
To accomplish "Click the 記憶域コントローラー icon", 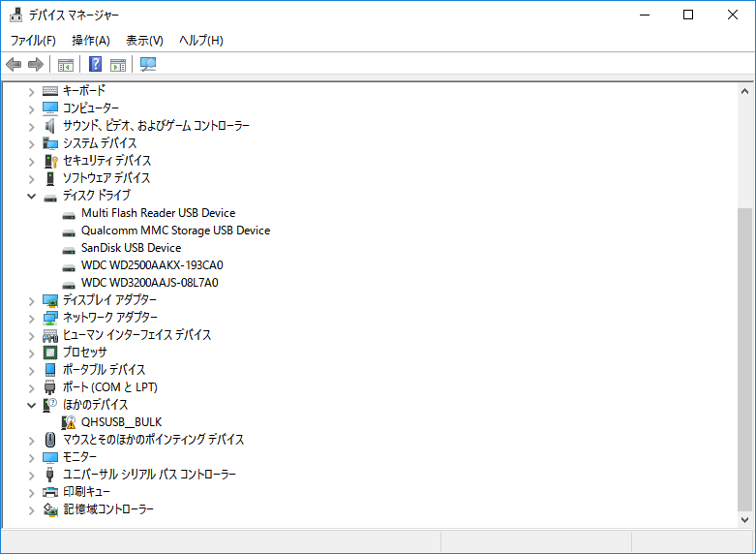I will click(x=50, y=509).
